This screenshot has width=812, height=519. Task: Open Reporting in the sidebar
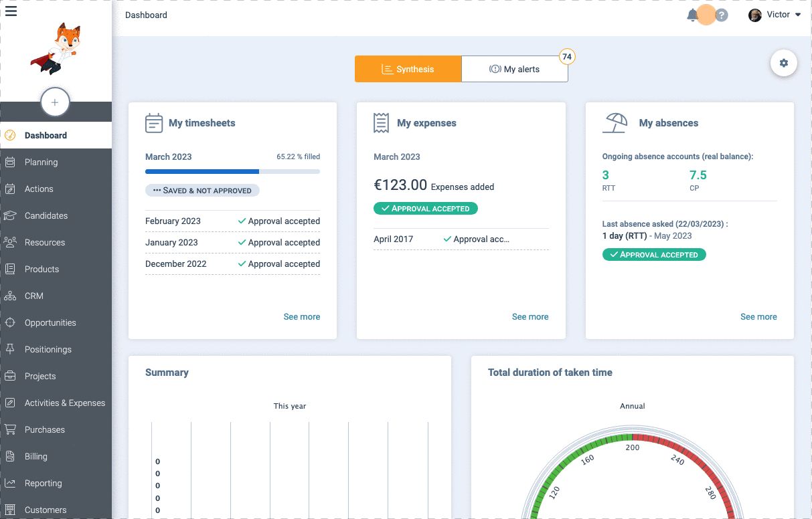(56, 483)
